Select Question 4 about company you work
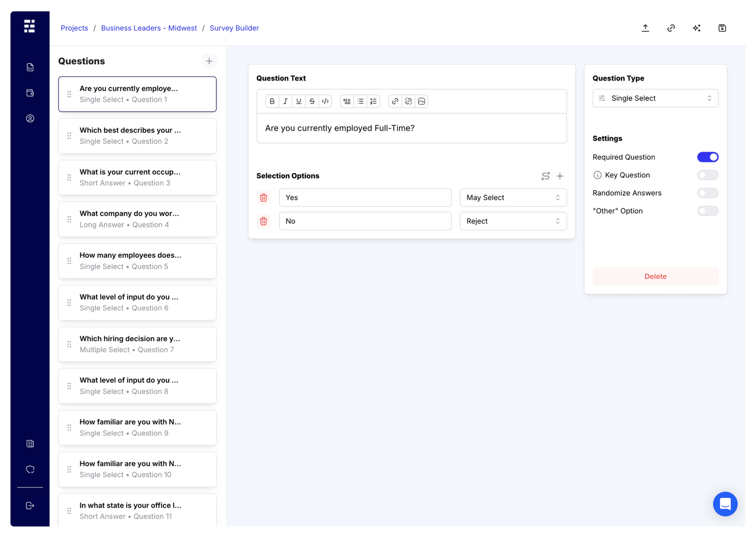This screenshot has height=537, width=756. tap(137, 219)
